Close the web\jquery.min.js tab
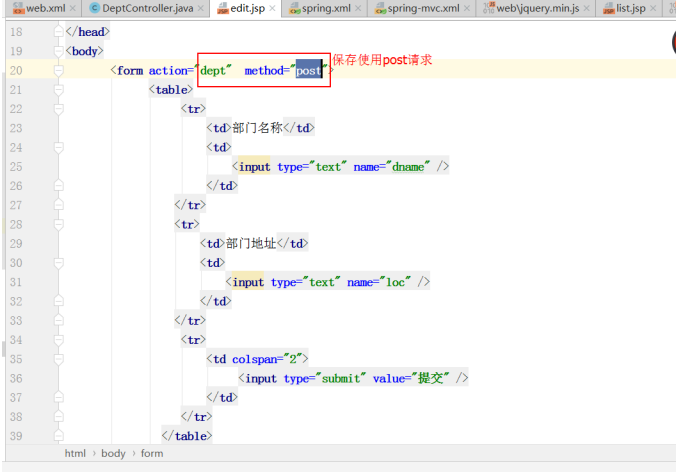Screen dimensions: 676x472 [x=586, y=8]
